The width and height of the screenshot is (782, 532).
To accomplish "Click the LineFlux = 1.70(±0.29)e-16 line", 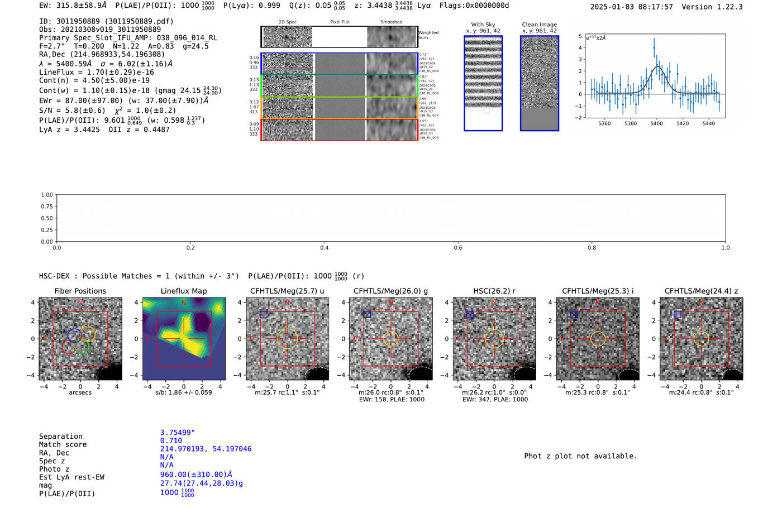I will [97, 72].
